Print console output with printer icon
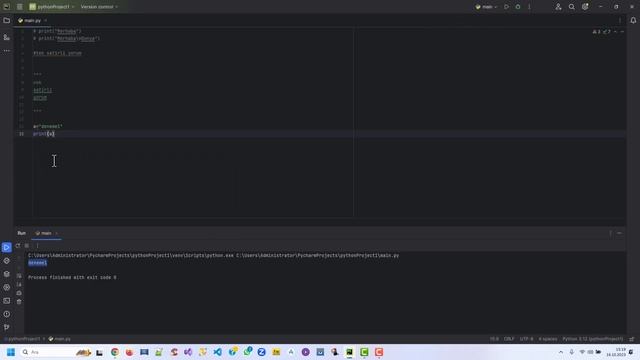The image size is (640, 360). click(x=19, y=293)
